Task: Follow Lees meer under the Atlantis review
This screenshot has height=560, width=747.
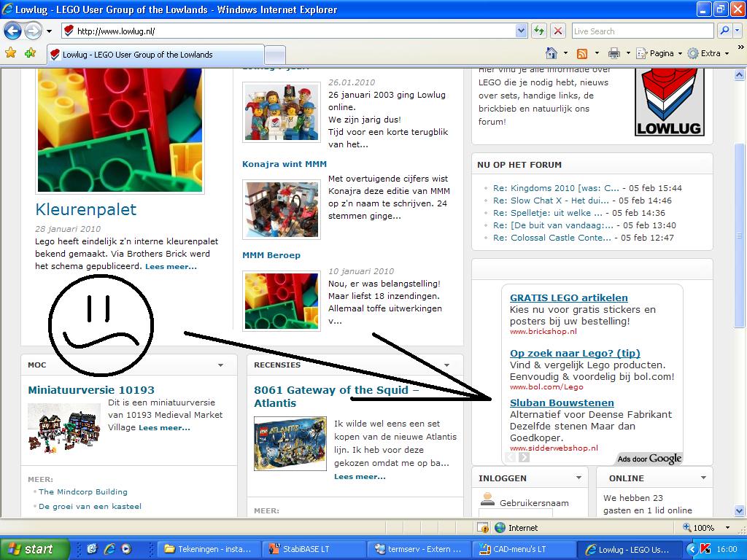Action: pyautogui.click(x=360, y=477)
